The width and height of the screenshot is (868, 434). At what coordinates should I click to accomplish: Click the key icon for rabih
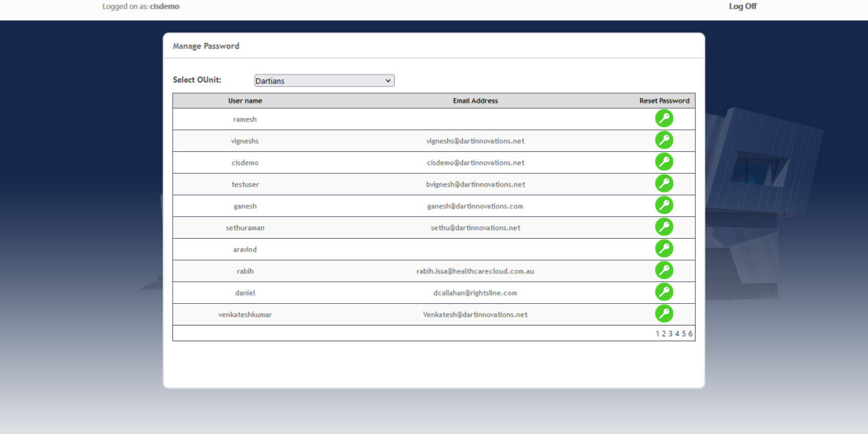664,270
